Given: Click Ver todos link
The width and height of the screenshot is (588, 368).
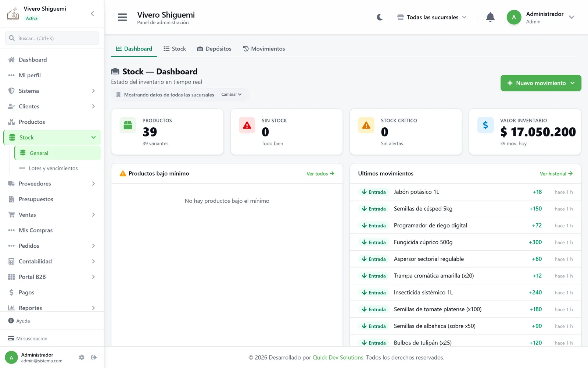Looking at the screenshot, I should (x=320, y=174).
